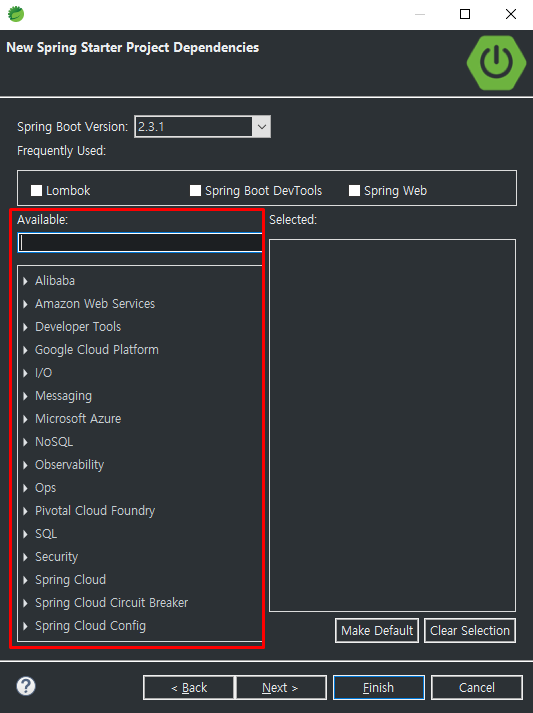533x713 pixels.
Task: Open the Spring Boot Version dropdown
Action: tap(261, 126)
